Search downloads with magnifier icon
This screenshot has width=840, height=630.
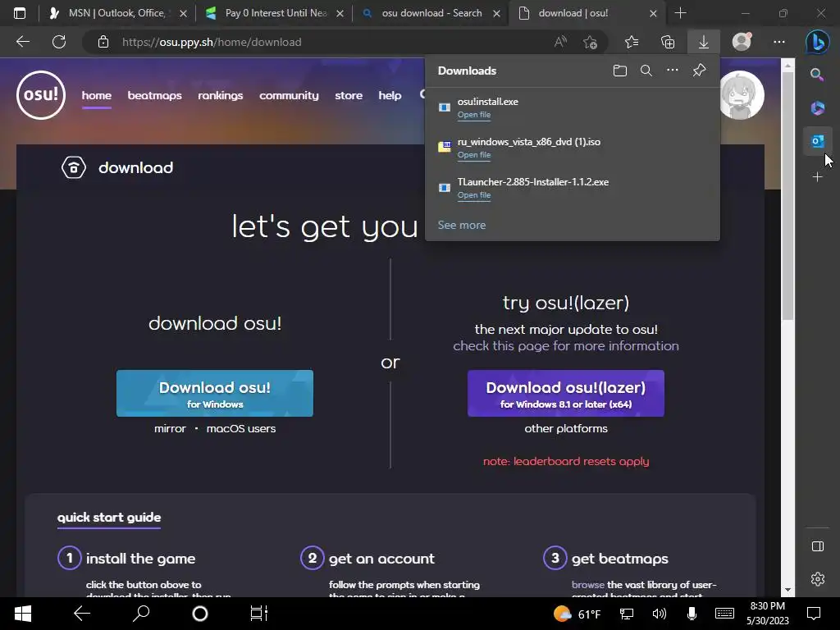point(646,71)
